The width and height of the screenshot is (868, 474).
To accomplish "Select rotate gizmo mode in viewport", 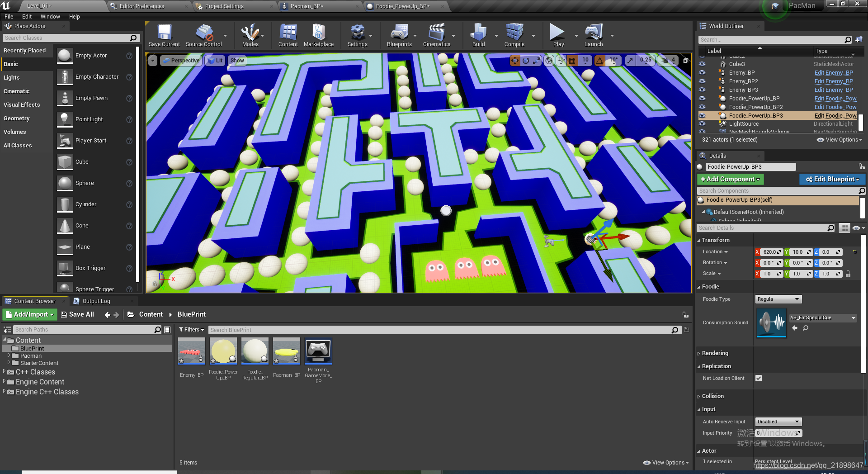I will 526,60.
